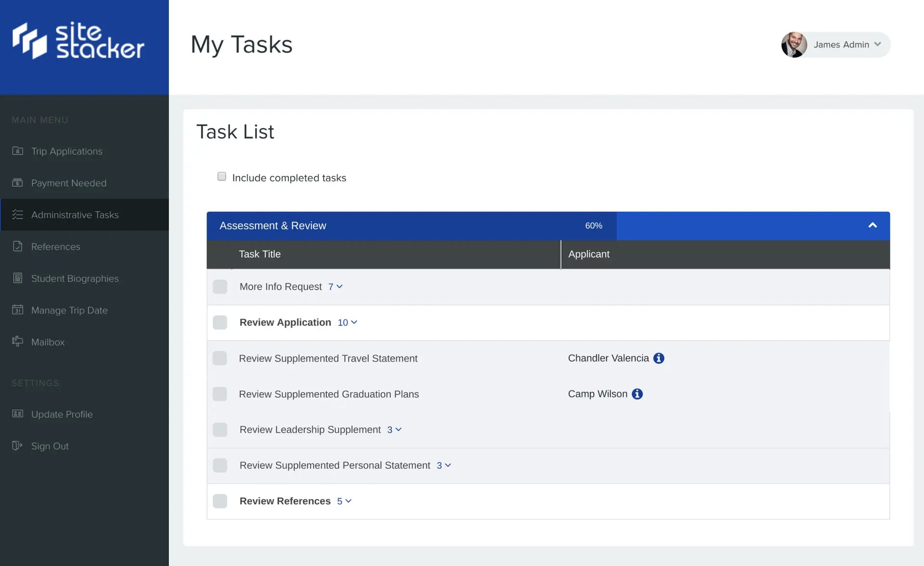Open the References menu item
924x566 pixels.
click(56, 246)
